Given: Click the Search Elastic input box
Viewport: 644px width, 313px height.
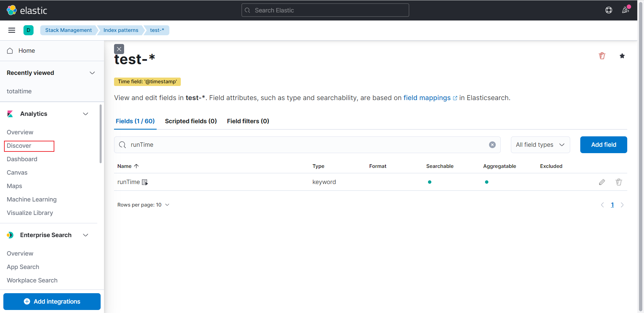Looking at the screenshot, I should 325,10.
